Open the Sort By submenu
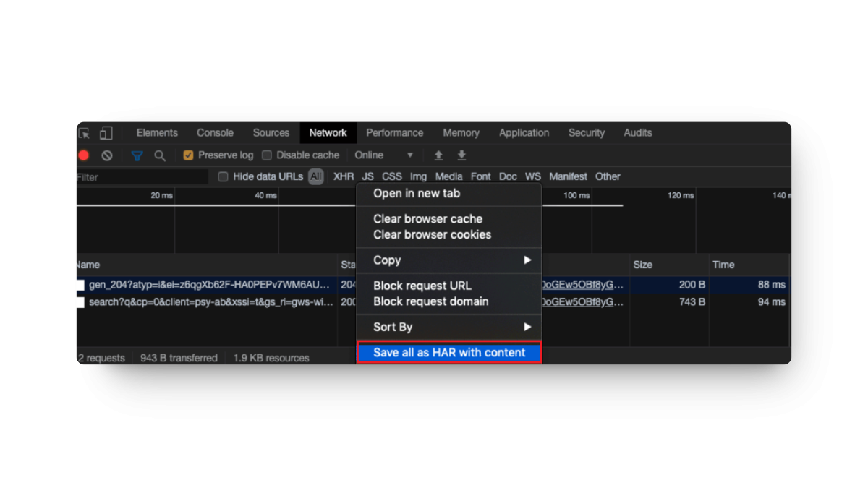Screen dimensions: 868x488 point(448,327)
